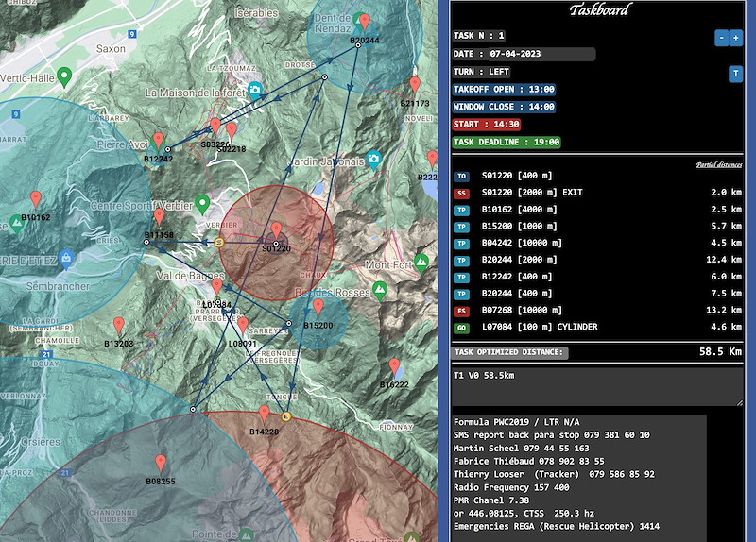Image resolution: width=756 pixels, height=542 pixels.
Task: Click the B14228 waypoint pin
Action: (264, 415)
